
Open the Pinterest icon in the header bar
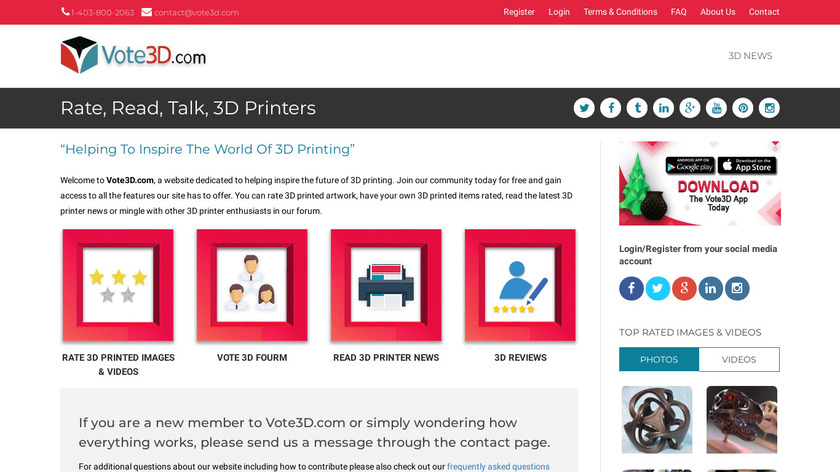point(742,108)
